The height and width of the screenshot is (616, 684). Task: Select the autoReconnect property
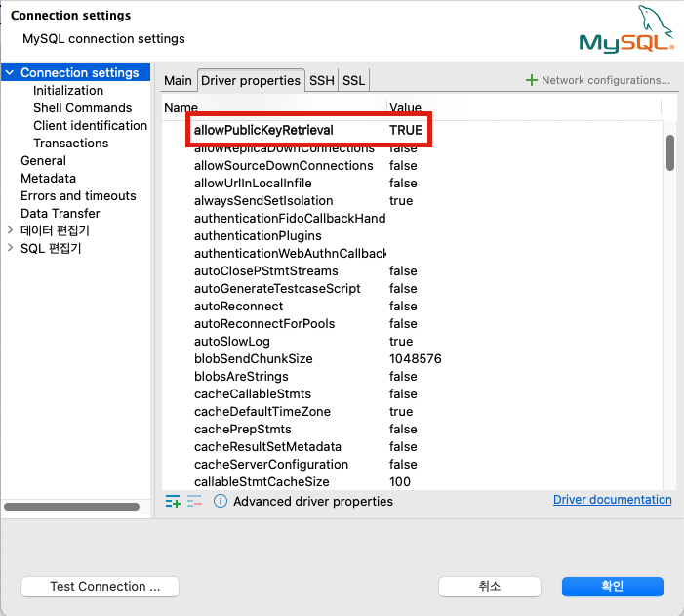[x=239, y=306]
